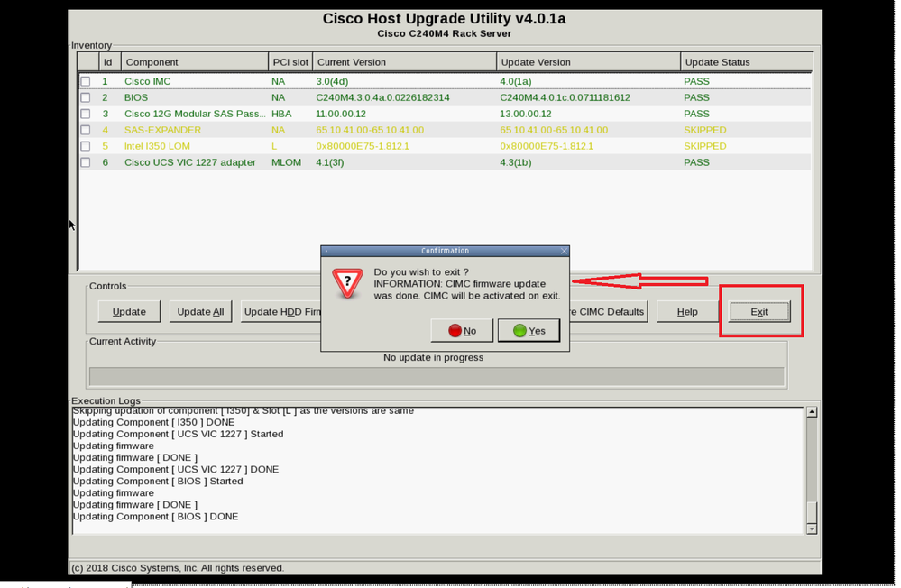Viewport: 901px width, 588px height.
Task: Tick the Cisco UCS VIC 1227 adapter checkbox
Action: coord(86,162)
